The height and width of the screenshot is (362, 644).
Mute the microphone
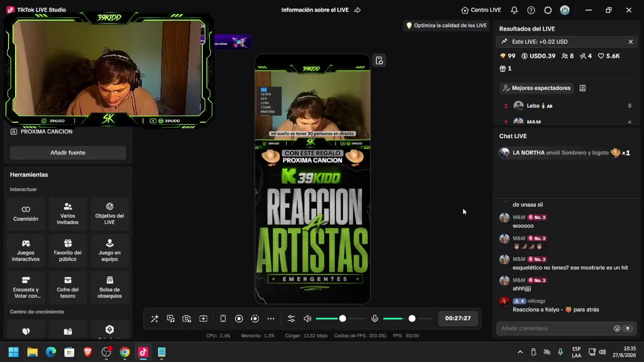(x=375, y=319)
